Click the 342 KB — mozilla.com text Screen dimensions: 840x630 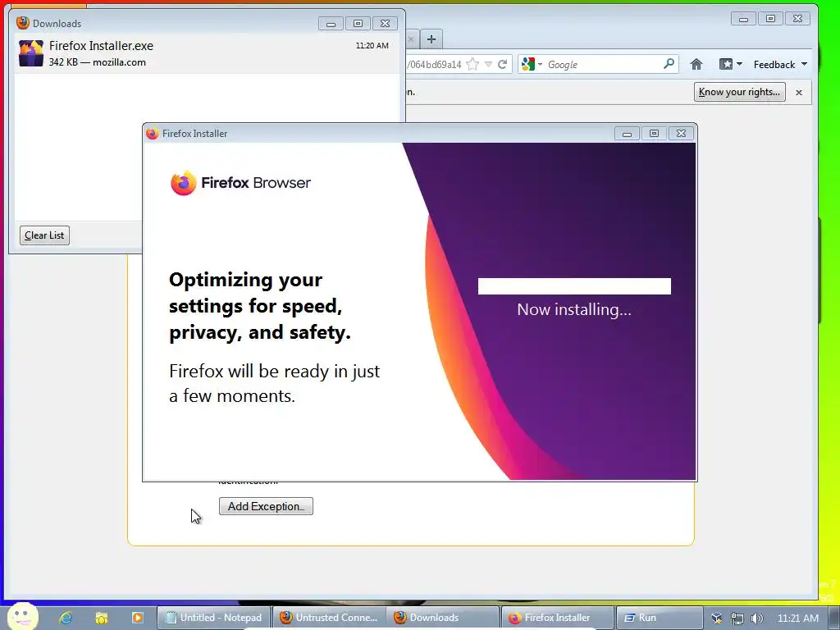coord(98,62)
